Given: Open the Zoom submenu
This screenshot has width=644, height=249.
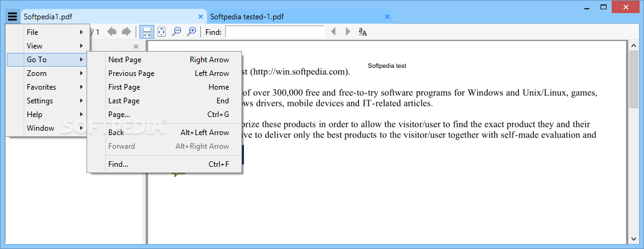Looking at the screenshot, I should coord(47,73).
